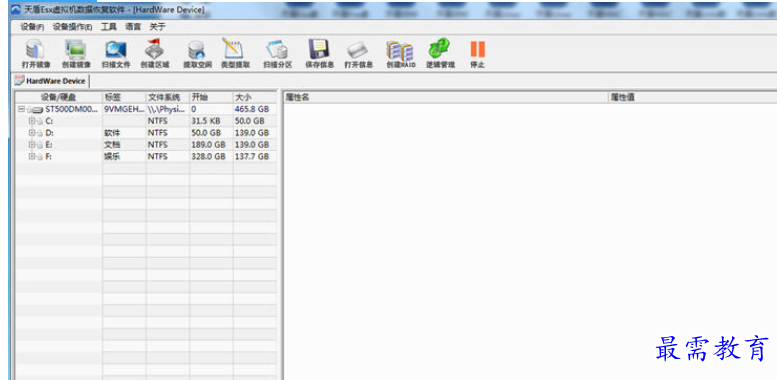Click the 属性值 column header
The image size is (777, 380).
(692, 97)
